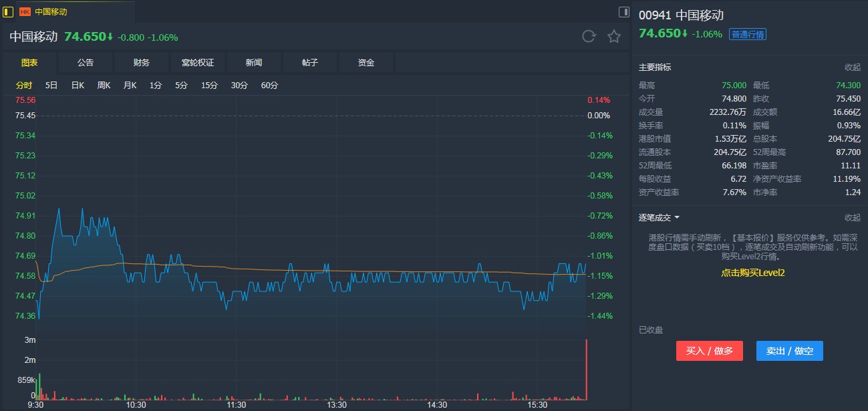Open the 逐笔成交 dropdown arrow
Viewport: 868px width, 411px height.
[x=677, y=218]
